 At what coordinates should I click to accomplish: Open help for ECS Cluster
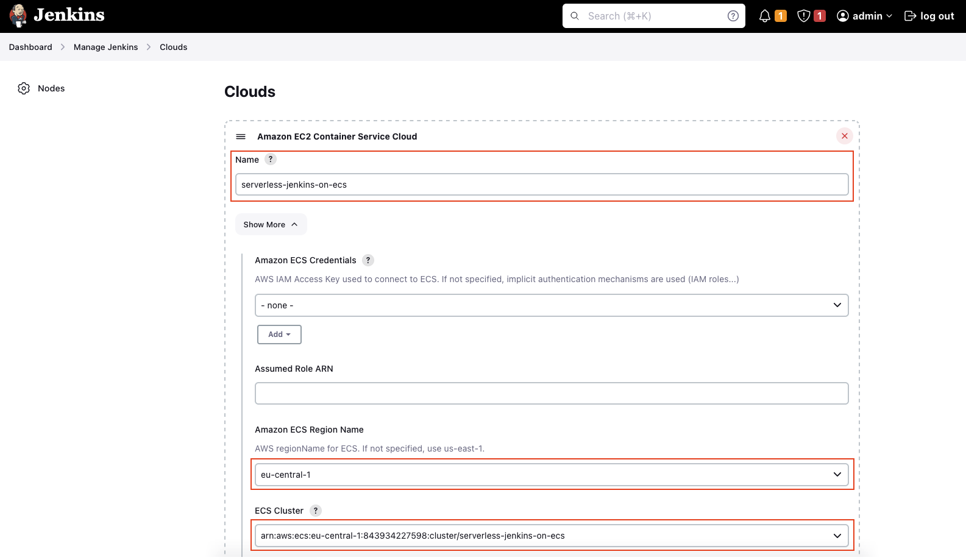coord(316,511)
